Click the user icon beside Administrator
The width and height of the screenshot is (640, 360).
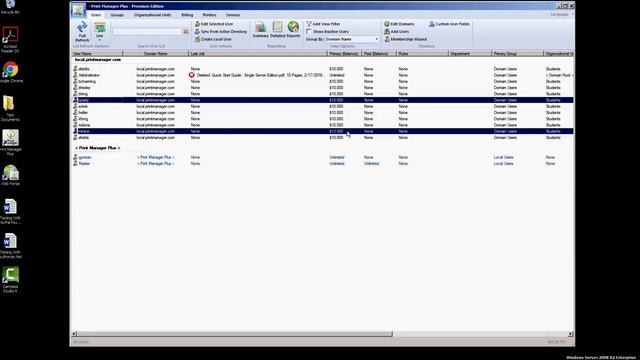pyautogui.click(x=75, y=75)
